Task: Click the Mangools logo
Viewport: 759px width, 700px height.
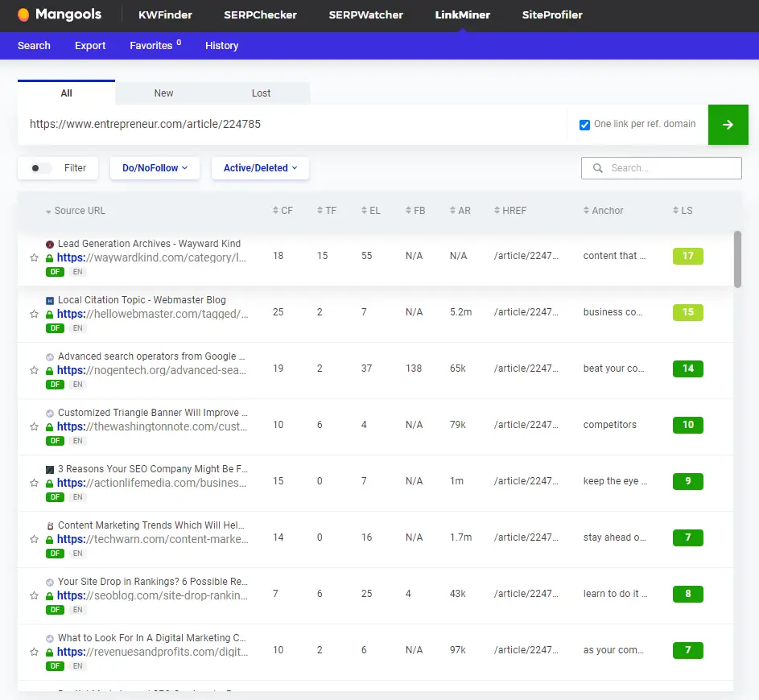Action: [60, 14]
